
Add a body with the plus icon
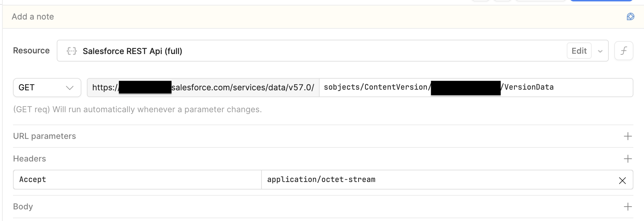[628, 207]
